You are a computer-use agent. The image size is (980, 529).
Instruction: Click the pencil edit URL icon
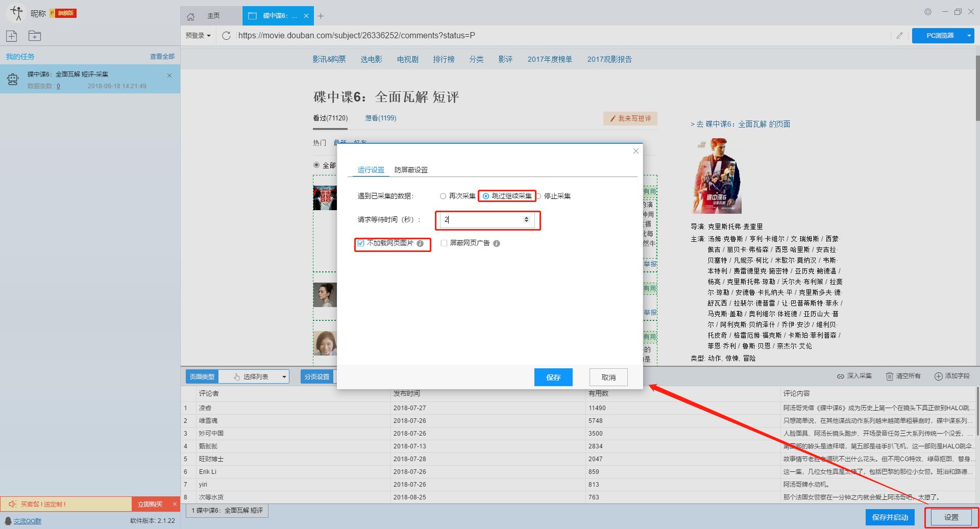click(x=899, y=36)
